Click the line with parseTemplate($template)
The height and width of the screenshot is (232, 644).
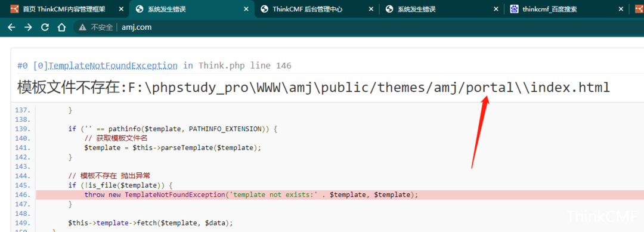(172, 148)
